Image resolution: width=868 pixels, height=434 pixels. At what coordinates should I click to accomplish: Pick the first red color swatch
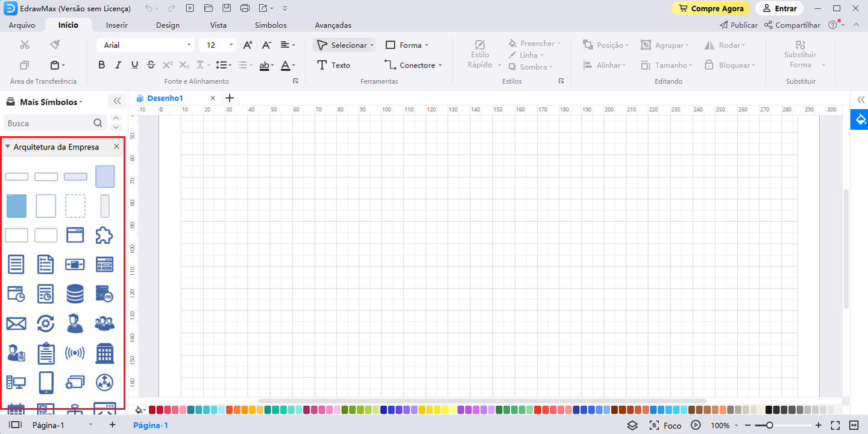click(x=152, y=410)
